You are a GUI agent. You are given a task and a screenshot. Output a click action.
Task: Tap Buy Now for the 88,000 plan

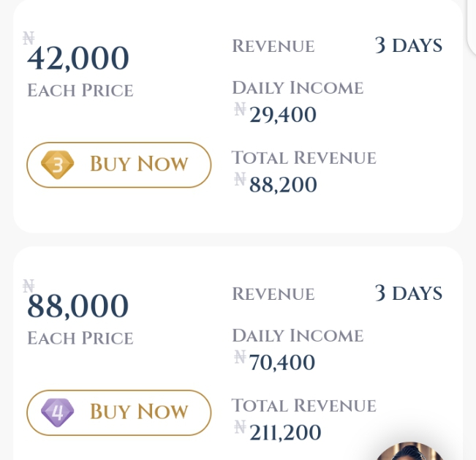tap(118, 412)
